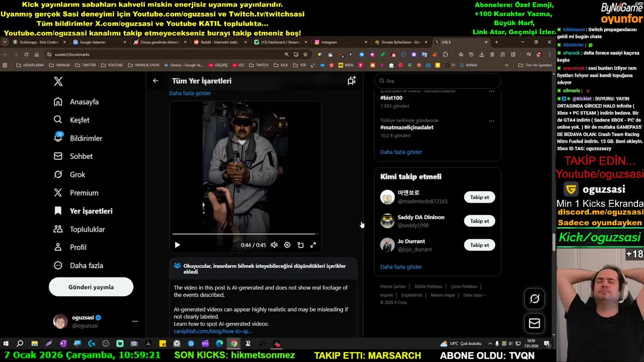Open the YOUTUBE bookmarks folder

112,65
